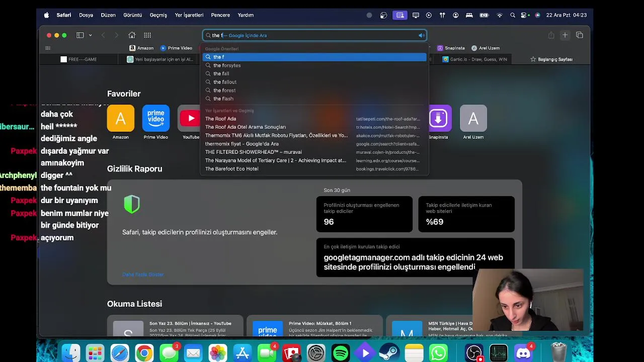Viewport: 644px width, 362px height.
Task: Open Control Center icon in menu bar
Action: pos(525,15)
